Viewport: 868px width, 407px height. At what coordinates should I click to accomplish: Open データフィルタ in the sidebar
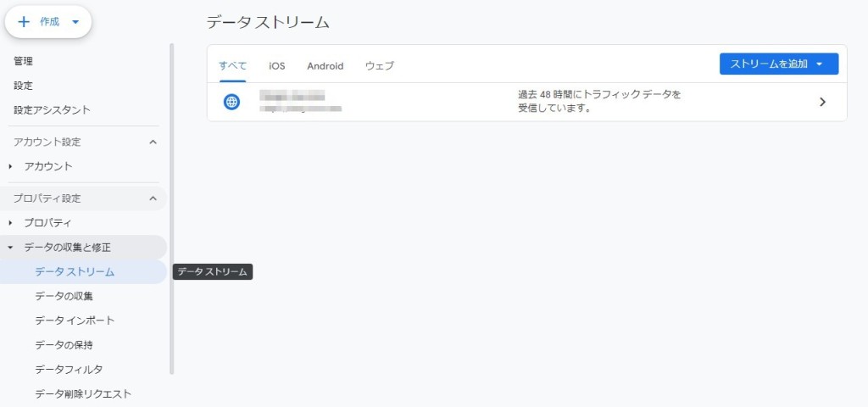pyautogui.click(x=69, y=369)
